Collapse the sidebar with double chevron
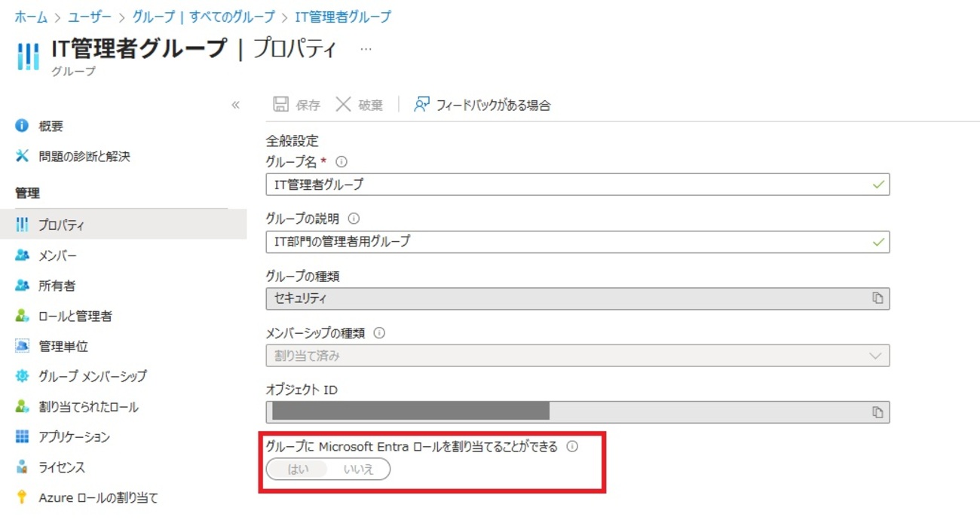Screen dimensions: 980x520 235,105
